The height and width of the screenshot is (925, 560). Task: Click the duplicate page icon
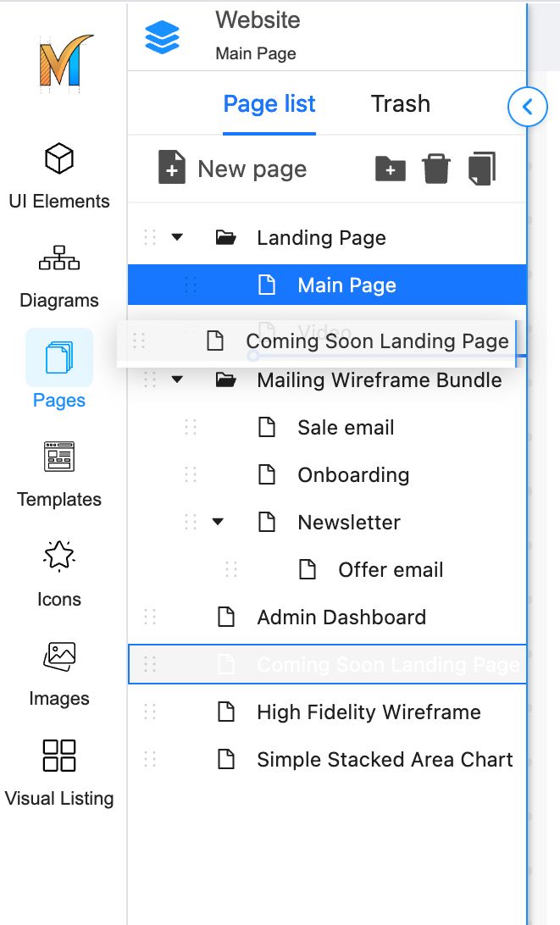(482, 169)
